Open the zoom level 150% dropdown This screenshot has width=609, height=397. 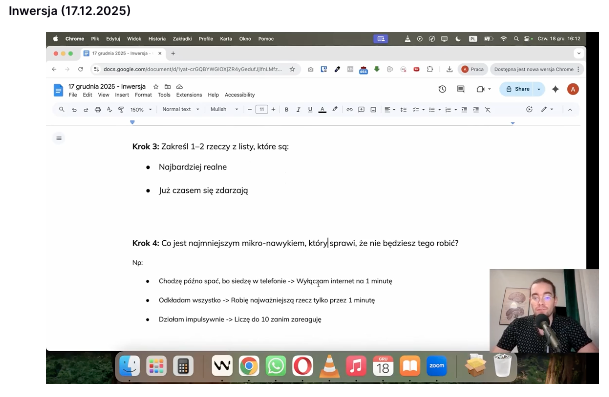(x=141, y=110)
